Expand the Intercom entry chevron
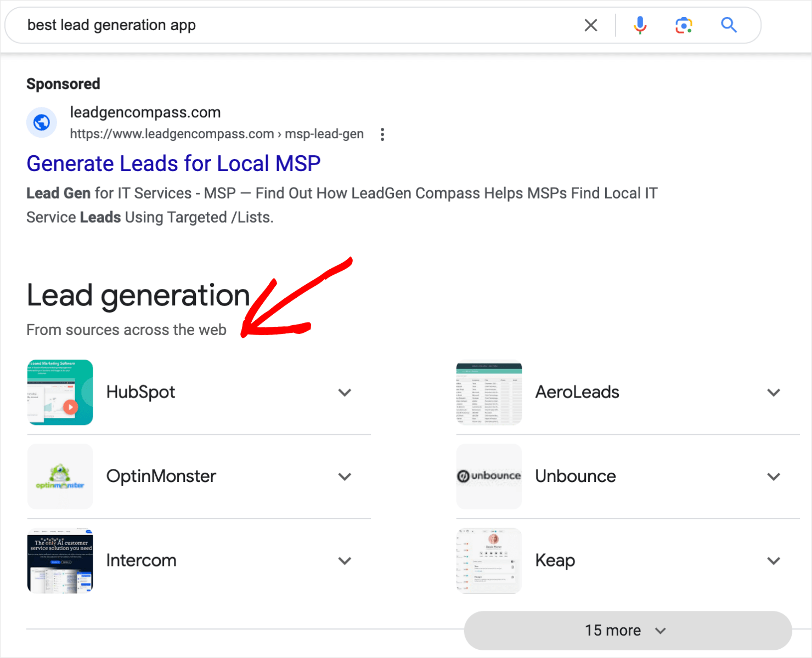The width and height of the screenshot is (812, 658). (345, 560)
